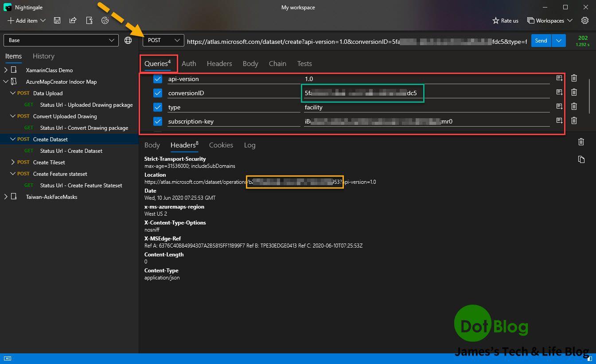Click the globe environment icon
The height and width of the screenshot is (364, 596).
pyautogui.click(x=128, y=40)
